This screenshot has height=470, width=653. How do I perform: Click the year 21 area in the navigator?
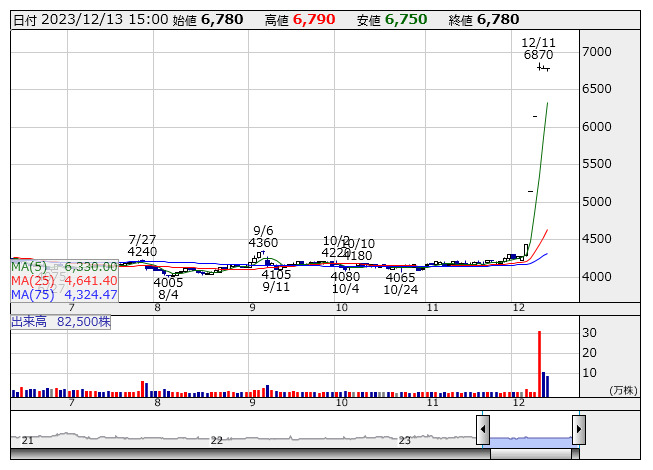[x=28, y=440]
